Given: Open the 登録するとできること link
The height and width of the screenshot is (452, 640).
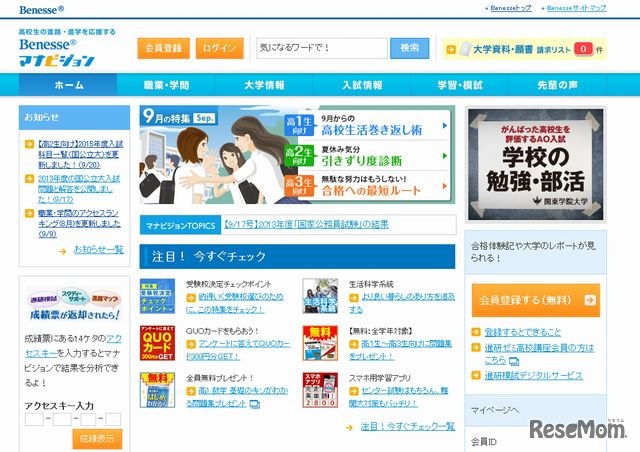Looking at the screenshot, I should (522, 332).
